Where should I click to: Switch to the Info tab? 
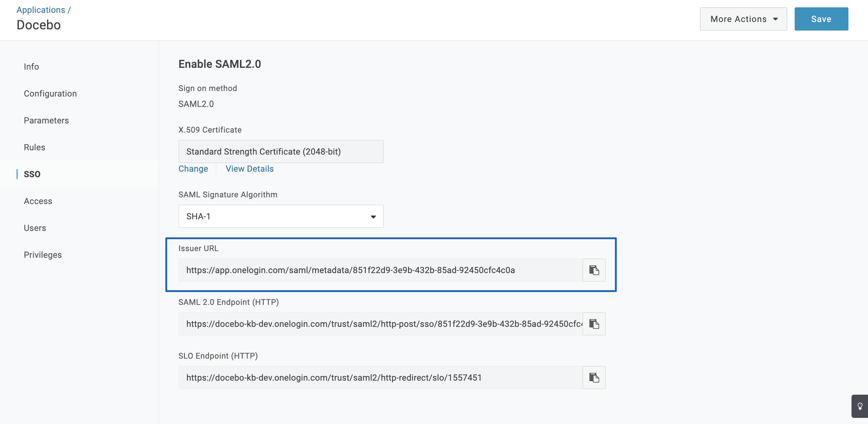point(31,67)
